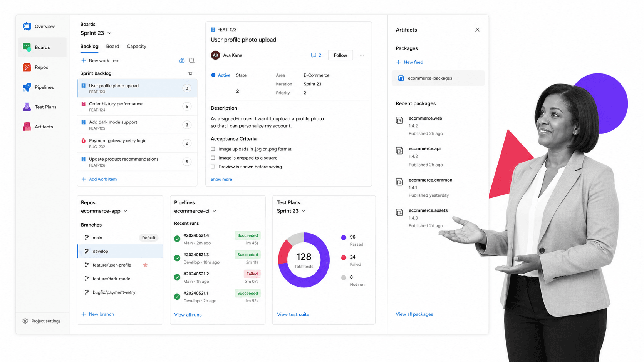Open more actions ellipsis on FEAT-123

(x=362, y=55)
